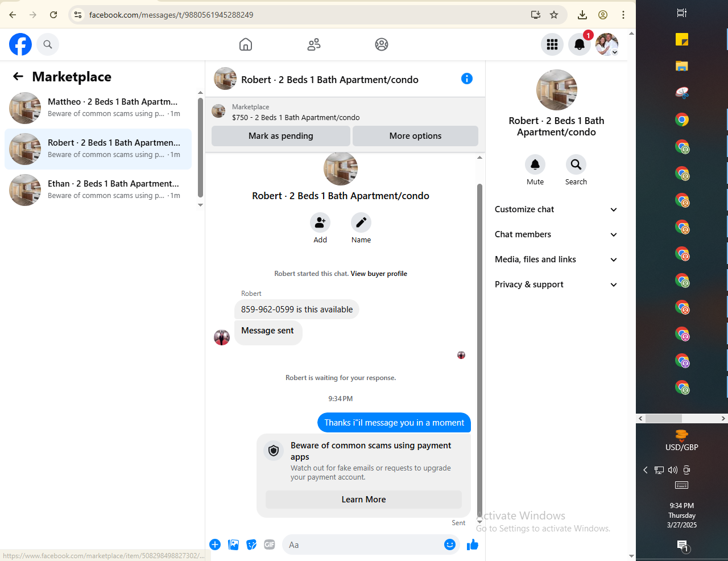The image size is (728, 561).
Task: Click the taskbar horizontal scrollbar
Action: point(663,418)
